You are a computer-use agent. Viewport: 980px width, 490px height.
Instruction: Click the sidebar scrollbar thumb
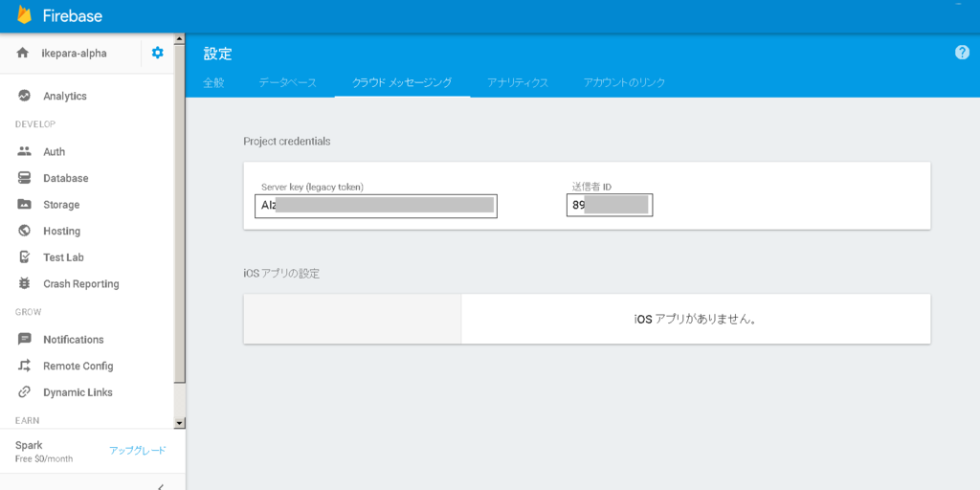click(179, 213)
